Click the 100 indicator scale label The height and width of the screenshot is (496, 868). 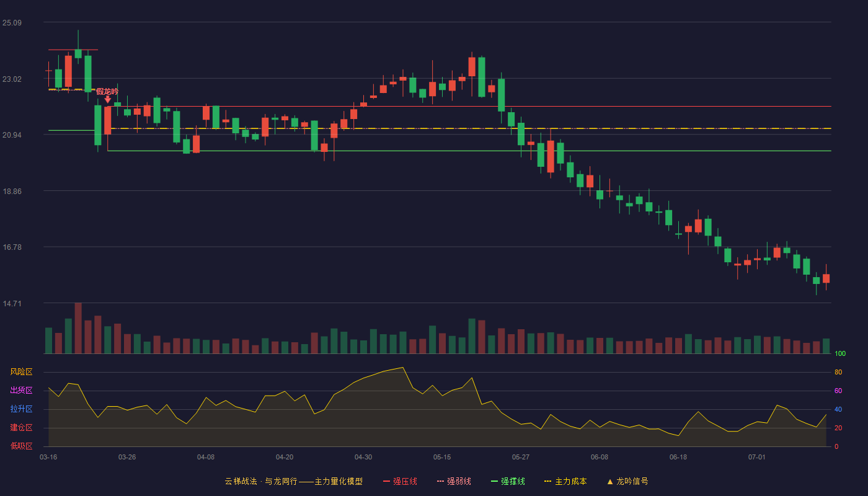point(840,354)
